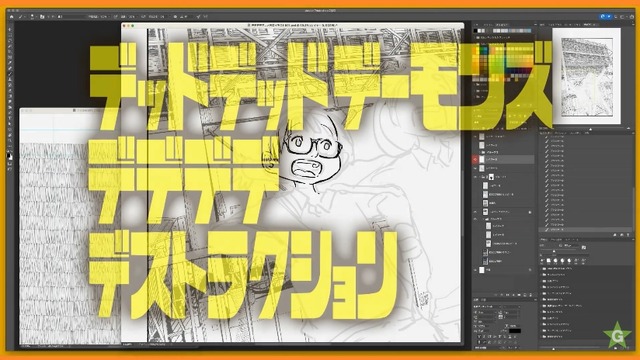Click the Navigator preview thumbnail

pos(587,76)
